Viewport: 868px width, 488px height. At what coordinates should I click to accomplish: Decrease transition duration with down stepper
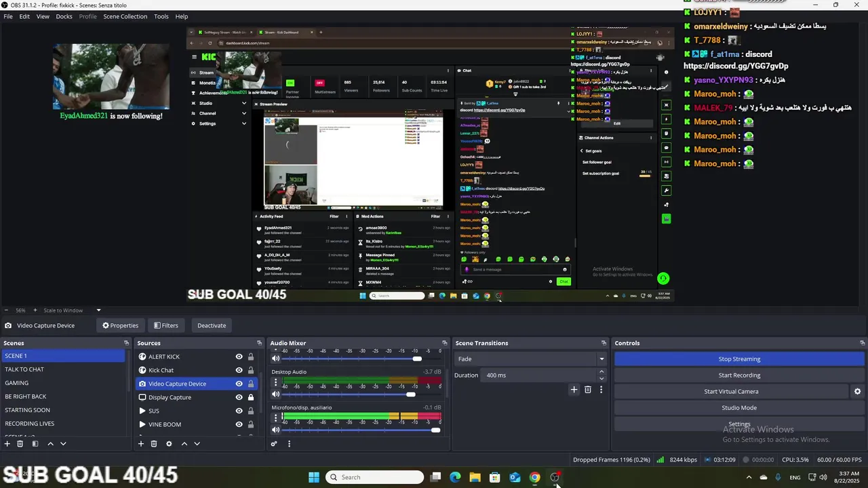tap(601, 378)
